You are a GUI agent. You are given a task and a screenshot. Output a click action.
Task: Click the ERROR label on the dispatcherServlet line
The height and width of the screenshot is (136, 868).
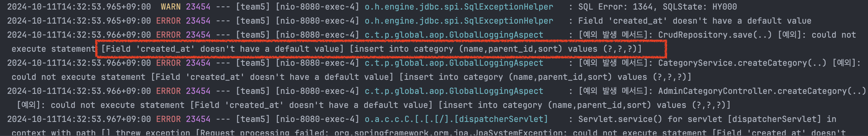click(x=168, y=119)
